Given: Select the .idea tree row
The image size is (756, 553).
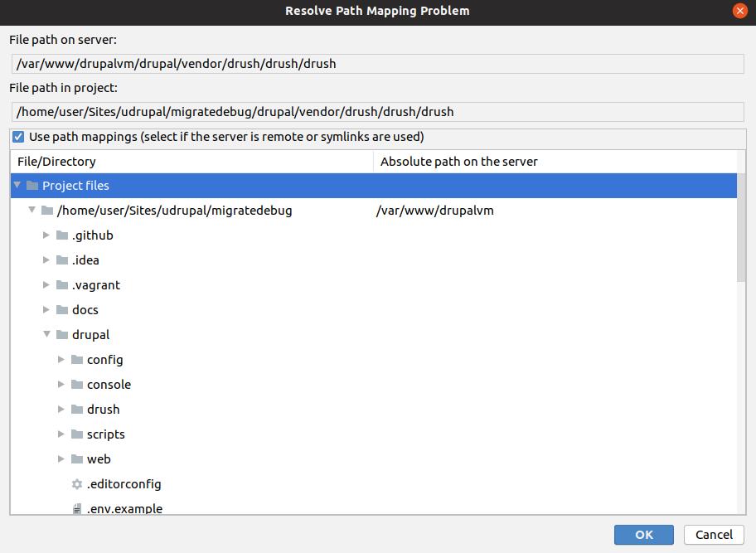Looking at the screenshot, I should point(374,260).
